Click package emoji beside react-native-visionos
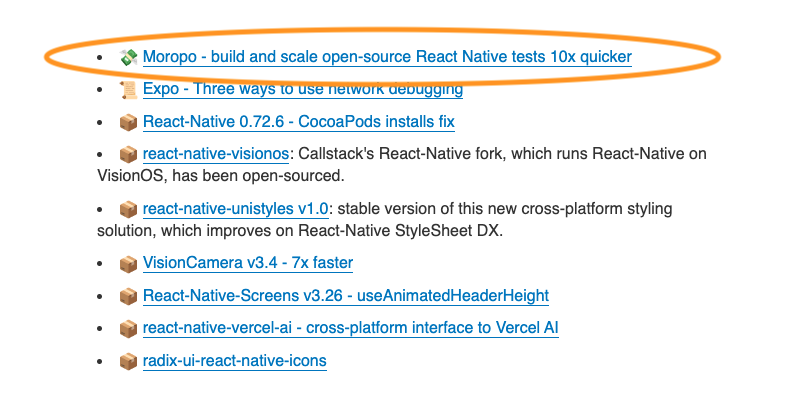This screenshot has width=804, height=397. [x=128, y=154]
